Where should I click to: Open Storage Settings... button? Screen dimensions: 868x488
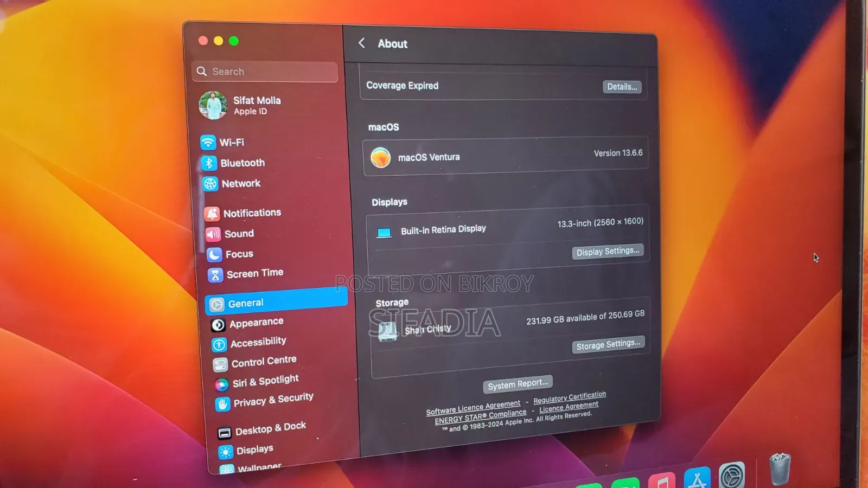click(608, 344)
